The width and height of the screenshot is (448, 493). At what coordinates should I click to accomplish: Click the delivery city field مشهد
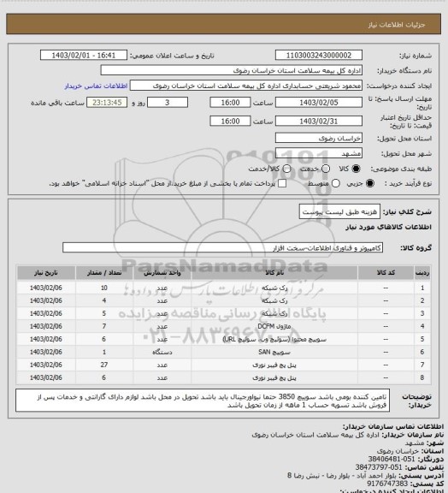(319, 153)
